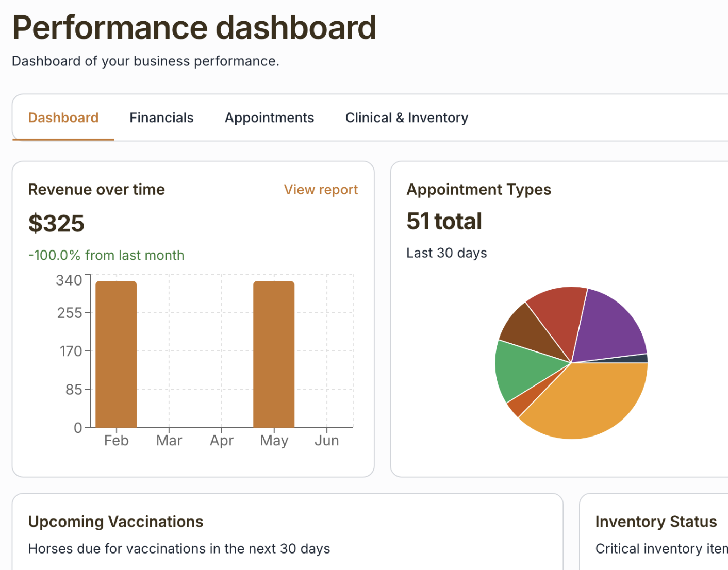Screen dimensions: 728x570
Task: Open the Clinical & Inventory tab
Action: pyautogui.click(x=407, y=118)
